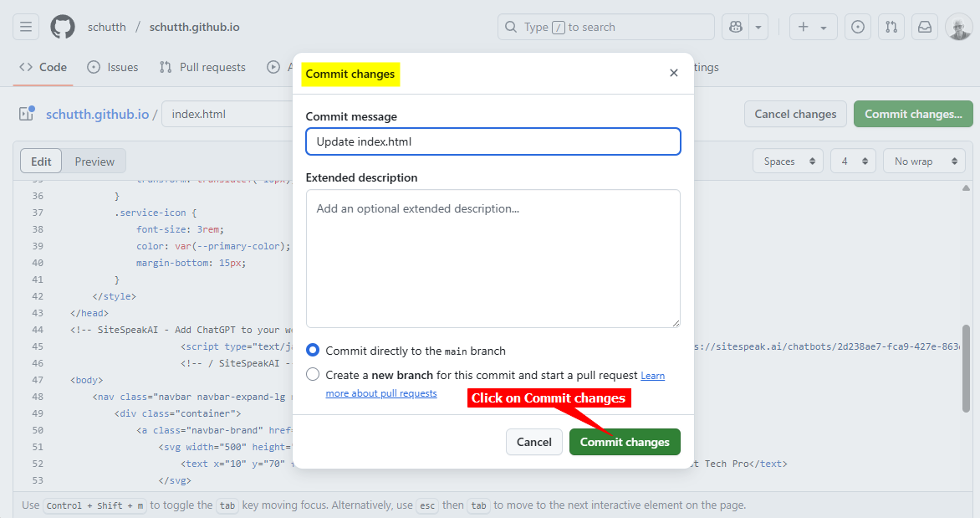This screenshot has width=980, height=518.
Task: Click the Issues tab circle icon
Action: [x=93, y=67]
